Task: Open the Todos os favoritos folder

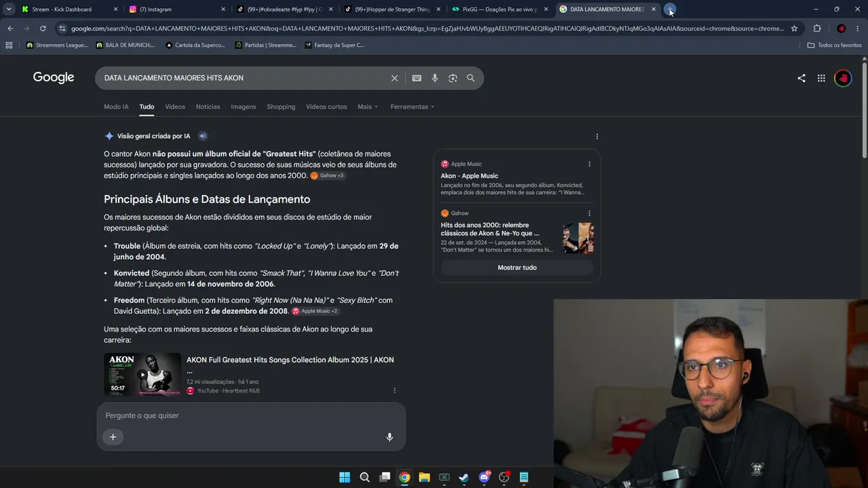Action: click(x=835, y=45)
